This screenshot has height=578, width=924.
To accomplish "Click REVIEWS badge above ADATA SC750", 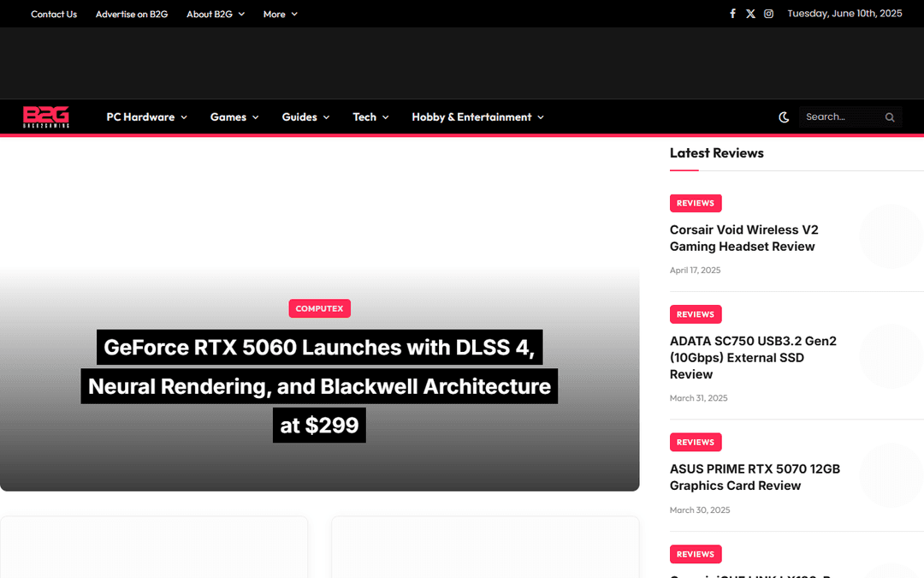I will [696, 314].
